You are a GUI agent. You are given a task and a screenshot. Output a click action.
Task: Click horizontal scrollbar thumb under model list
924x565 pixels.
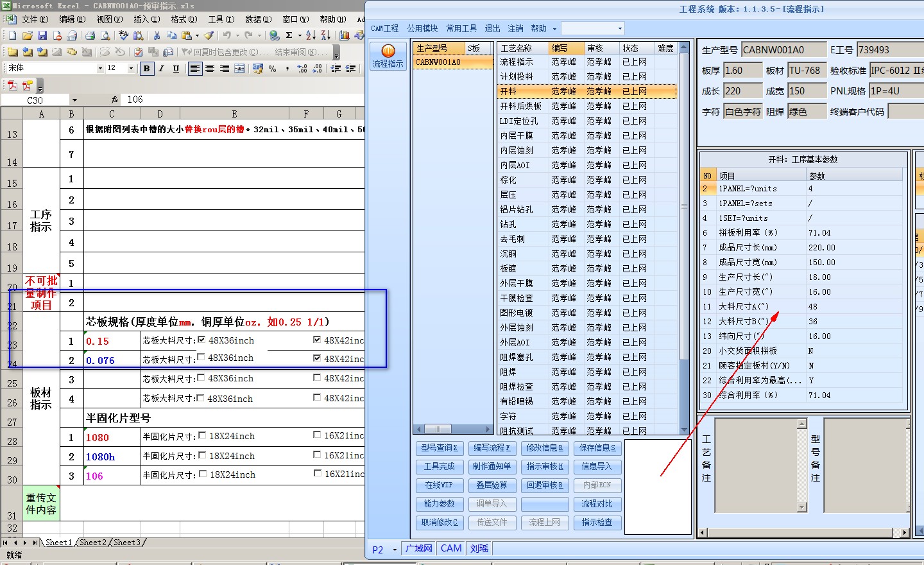pos(438,429)
